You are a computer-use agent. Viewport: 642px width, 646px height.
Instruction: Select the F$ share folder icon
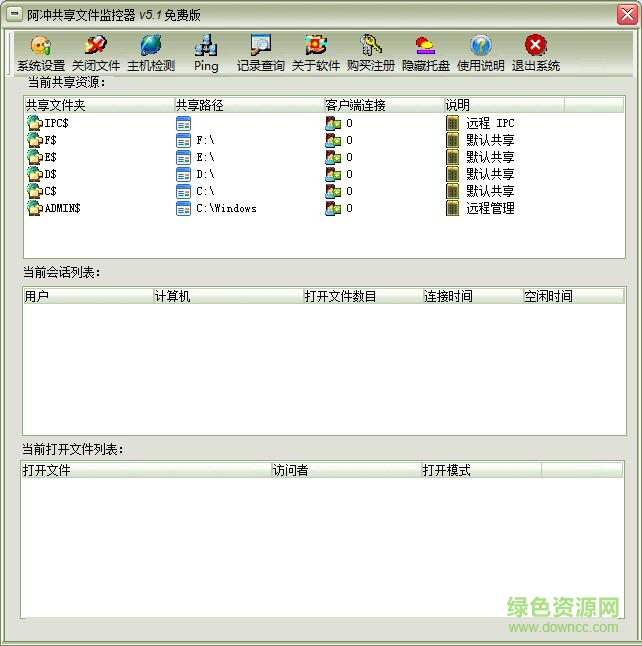click(x=35, y=140)
